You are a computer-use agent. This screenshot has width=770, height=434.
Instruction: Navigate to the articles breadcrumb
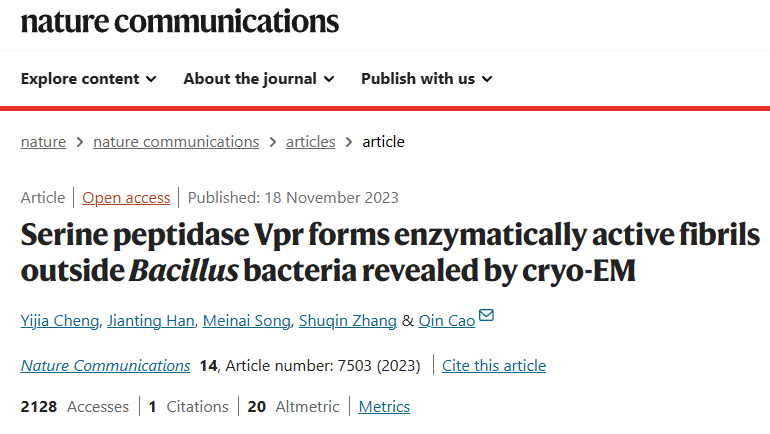click(x=310, y=142)
